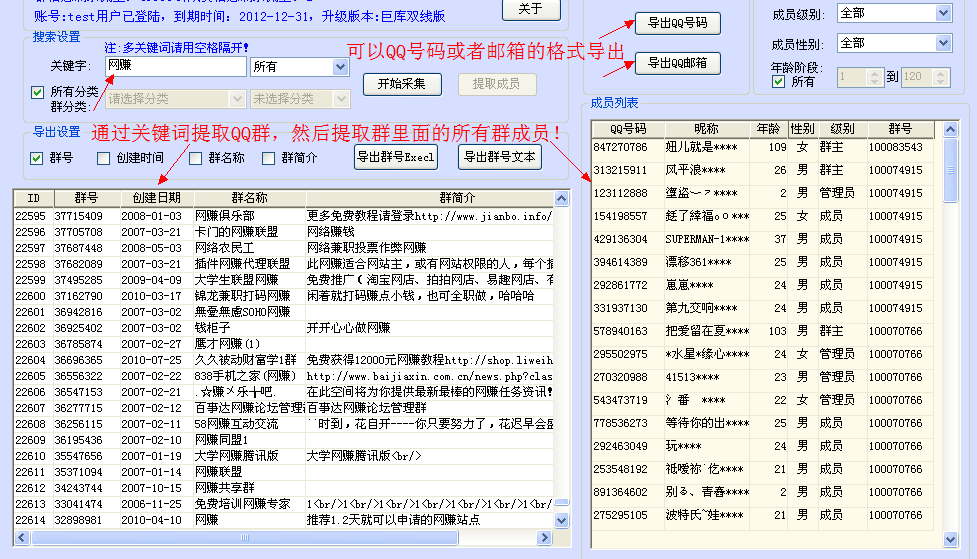Click the QQ号码 column header in member list
This screenshot has width=977, height=559.
pyautogui.click(x=628, y=129)
